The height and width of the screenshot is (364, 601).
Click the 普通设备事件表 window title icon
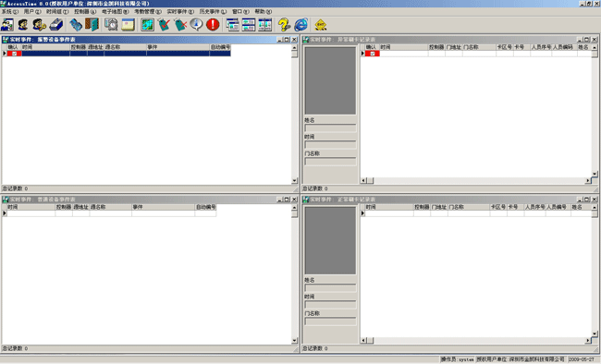tap(6, 200)
